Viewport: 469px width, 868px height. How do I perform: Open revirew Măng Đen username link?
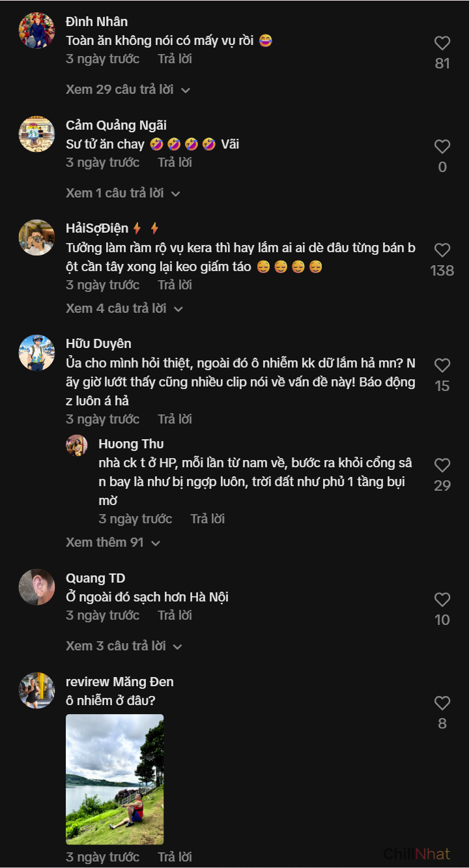(119, 682)
